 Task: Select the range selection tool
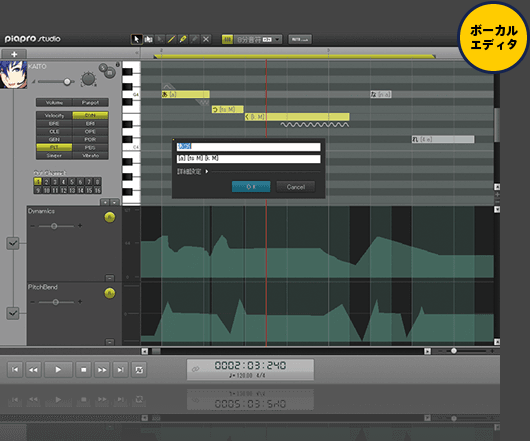(149, 39)
